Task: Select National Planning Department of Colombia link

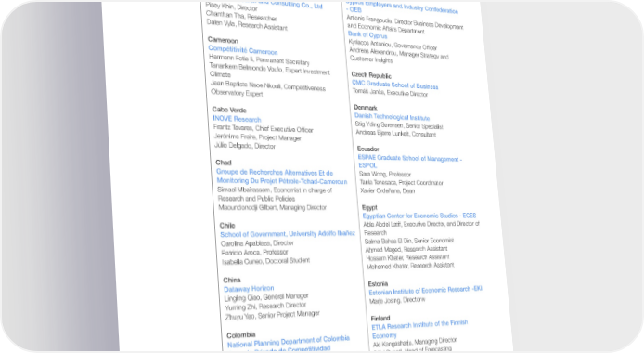Action: click(289, 342)
